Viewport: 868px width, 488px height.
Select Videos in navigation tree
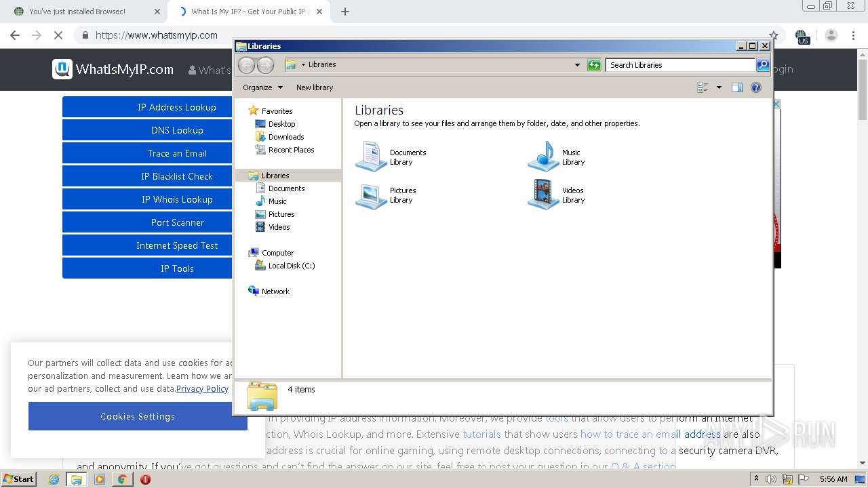(x=279, y=227)
